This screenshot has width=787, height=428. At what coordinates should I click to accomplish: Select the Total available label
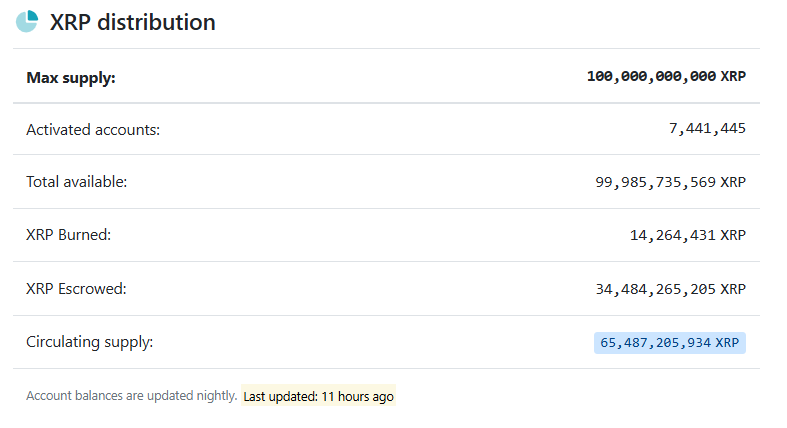(x=77, y=182)
